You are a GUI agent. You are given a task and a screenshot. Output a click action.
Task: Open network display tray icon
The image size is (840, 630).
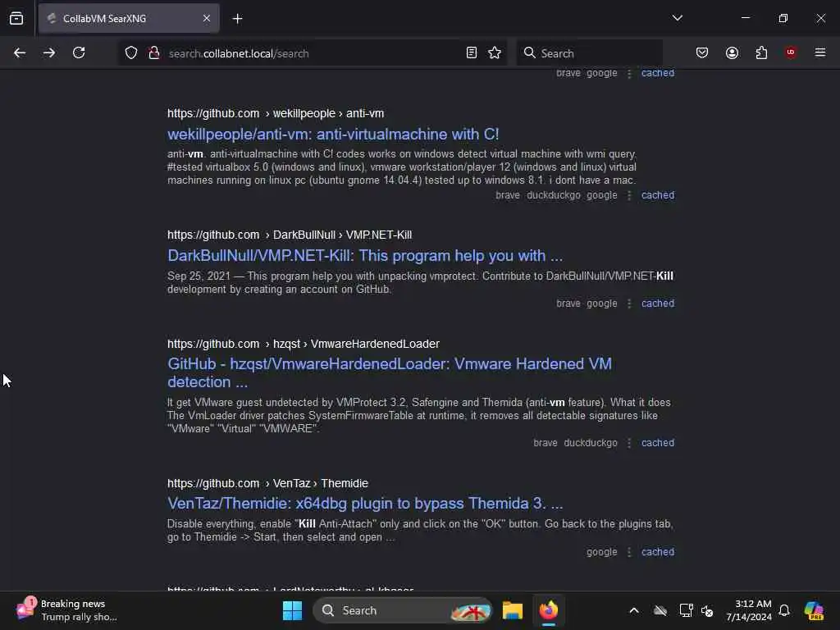[x=686, y=610]
